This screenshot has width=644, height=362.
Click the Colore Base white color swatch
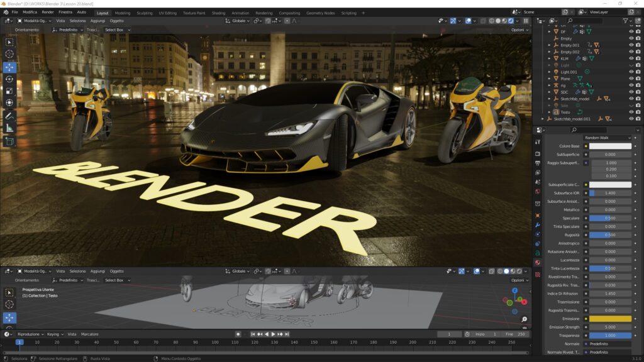coord(610,146)
